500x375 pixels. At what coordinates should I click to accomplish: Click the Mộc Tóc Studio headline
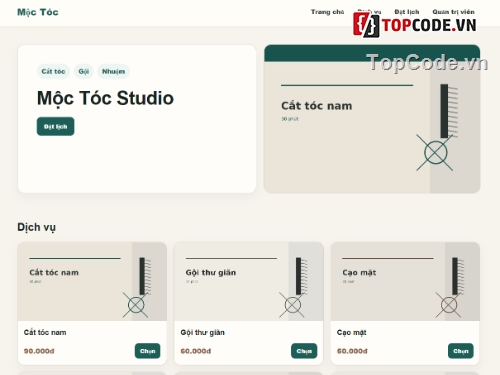(105, 98)
